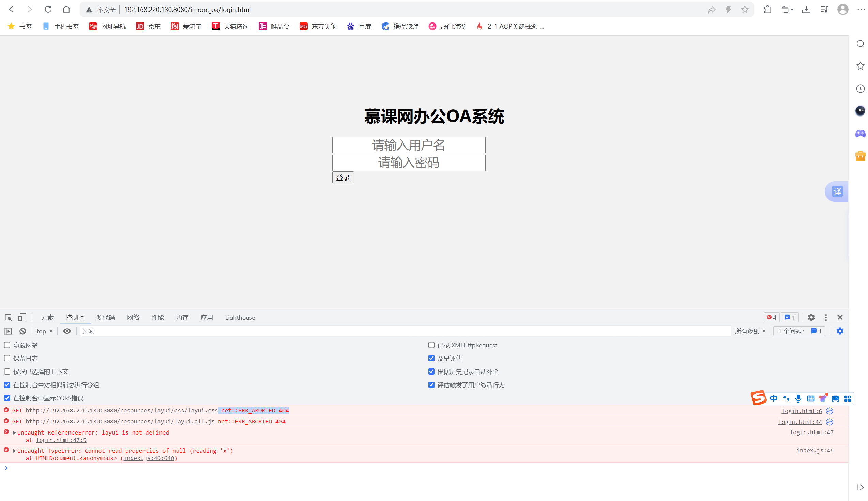Enable 隐藏网络 checkbox
The height and width of the screenshot is (501, 868).
(x=7, y=345)
